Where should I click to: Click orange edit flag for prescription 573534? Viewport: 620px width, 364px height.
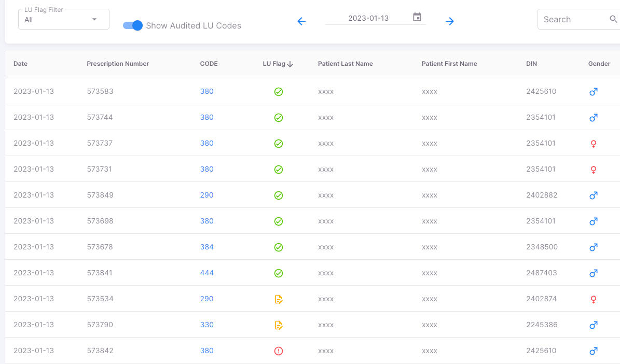pyautogui.click(x=279, y=299)
